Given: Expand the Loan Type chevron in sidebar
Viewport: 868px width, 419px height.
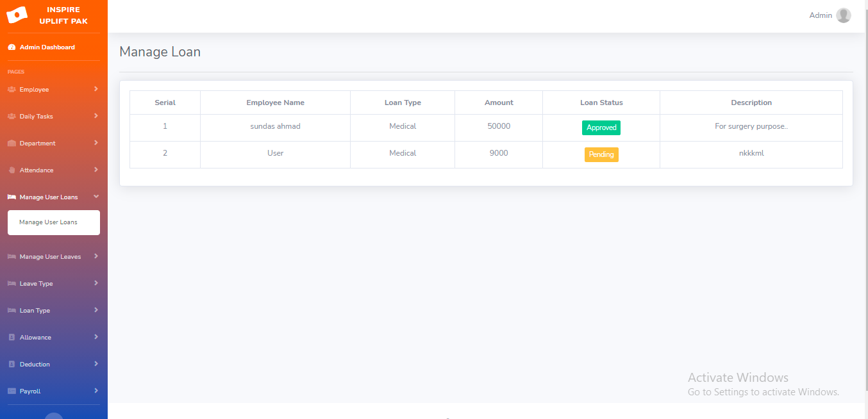Looking at the screenshot, I should click(96, 310).
